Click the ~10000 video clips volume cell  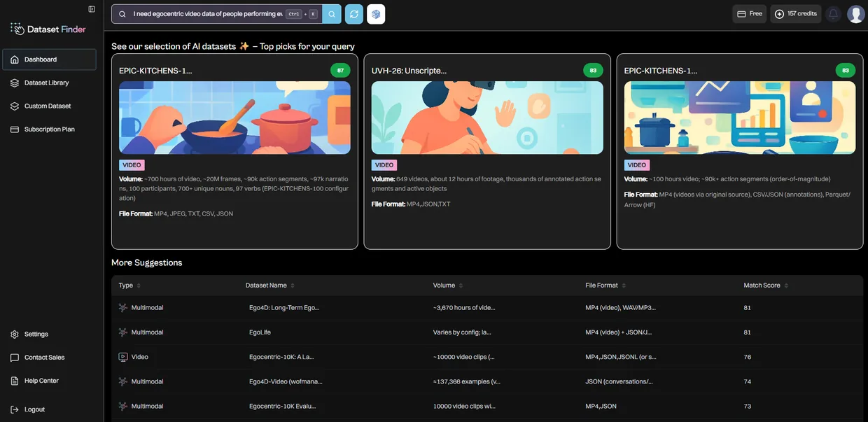[464, 357]
